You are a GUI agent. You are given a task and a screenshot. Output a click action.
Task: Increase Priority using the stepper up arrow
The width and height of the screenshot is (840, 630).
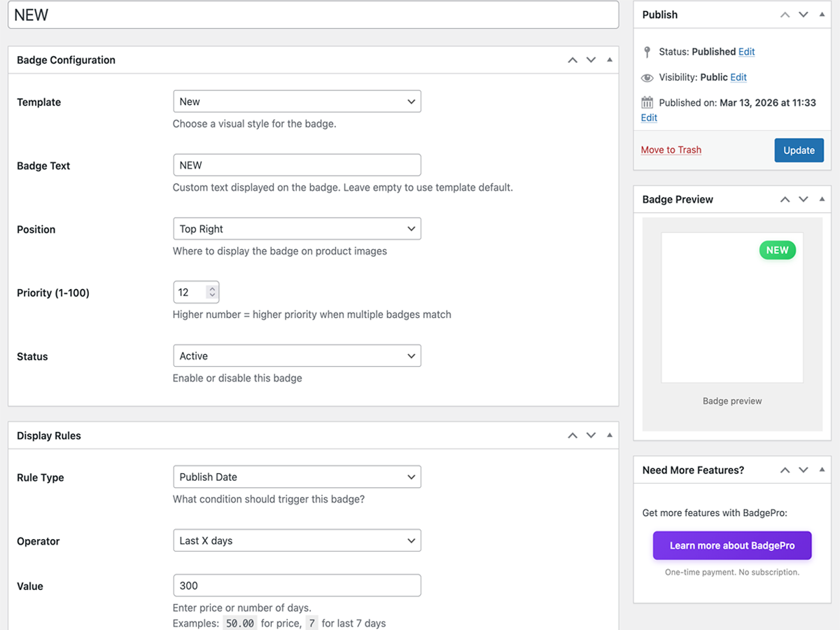(212, 288)
